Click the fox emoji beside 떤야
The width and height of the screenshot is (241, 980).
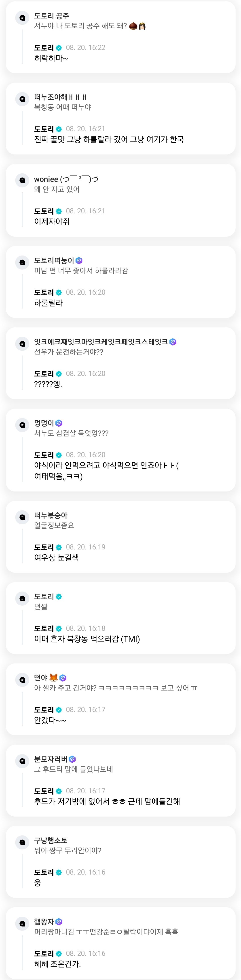[54, 678]
